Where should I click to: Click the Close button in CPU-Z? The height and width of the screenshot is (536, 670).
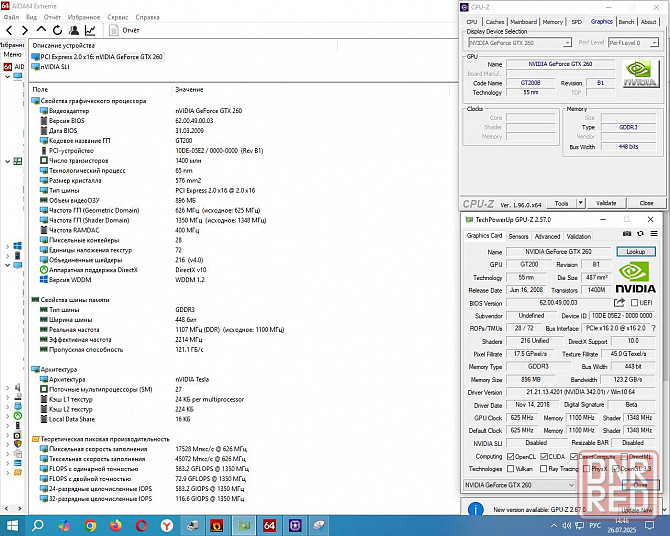[x=646, y=203]
